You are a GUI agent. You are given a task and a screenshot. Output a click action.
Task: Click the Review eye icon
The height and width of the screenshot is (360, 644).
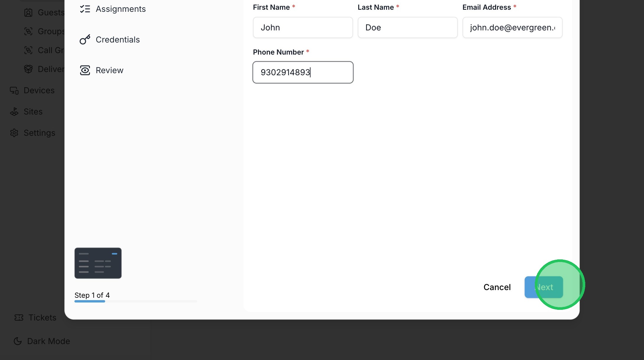(x=85, y=70)
